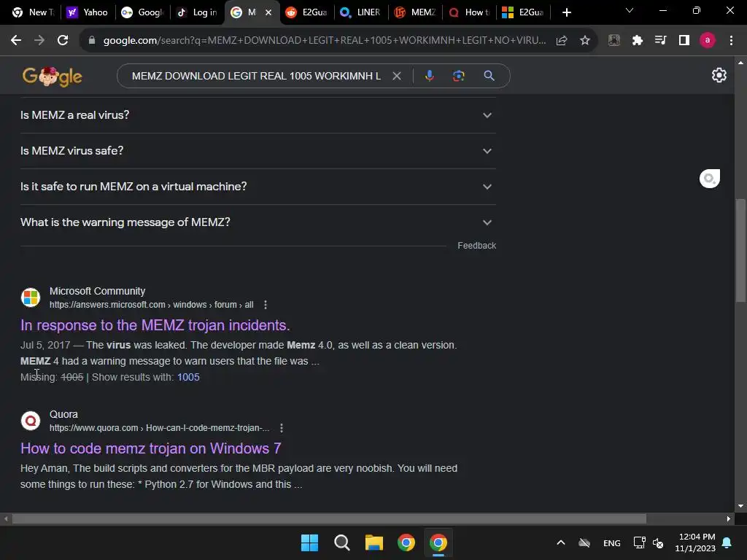Screen dimensions: 747x560
Task: Go back to previous page
Action: (16, 41)
